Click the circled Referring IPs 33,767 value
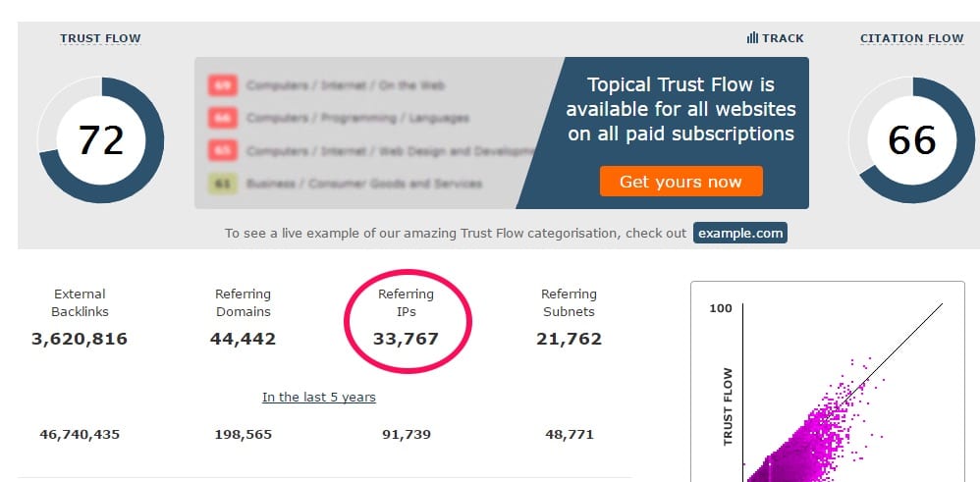 pyautogui.click(x=407, y=339)
